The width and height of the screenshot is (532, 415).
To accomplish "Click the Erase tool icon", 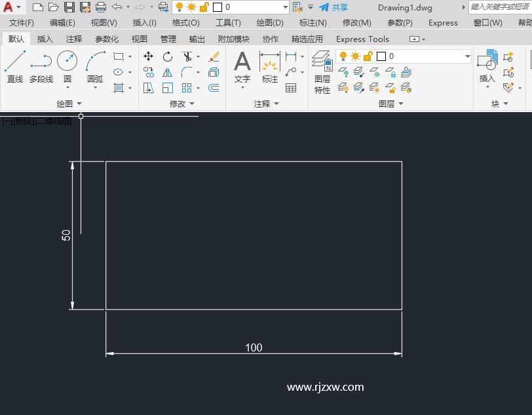I will pyautogui.click(x=214, y=56).
